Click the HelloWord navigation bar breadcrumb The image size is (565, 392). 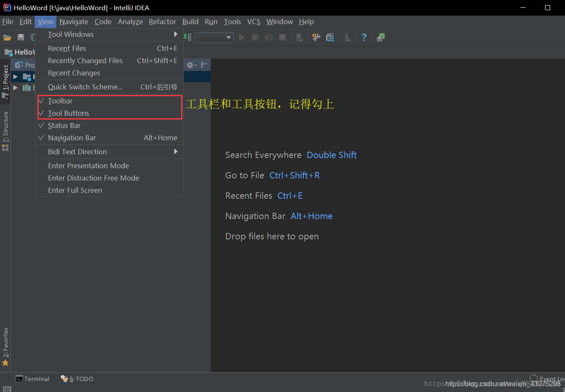coord(20,52)
